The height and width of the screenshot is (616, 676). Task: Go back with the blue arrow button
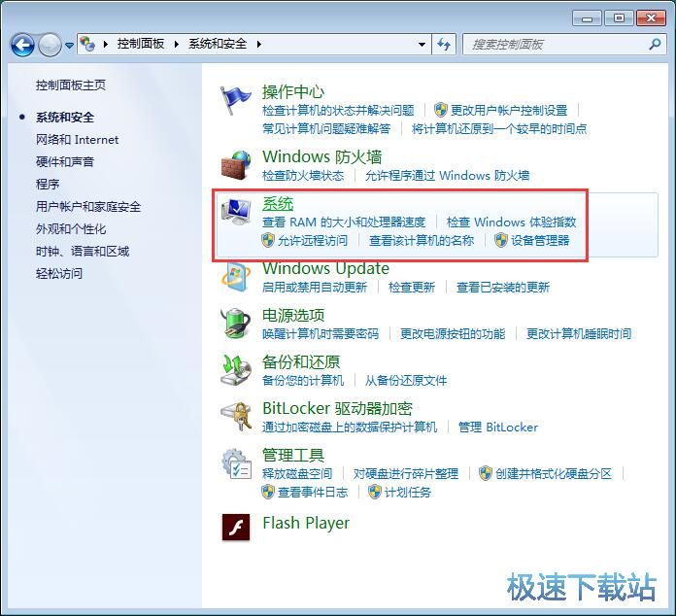[22, 45]
